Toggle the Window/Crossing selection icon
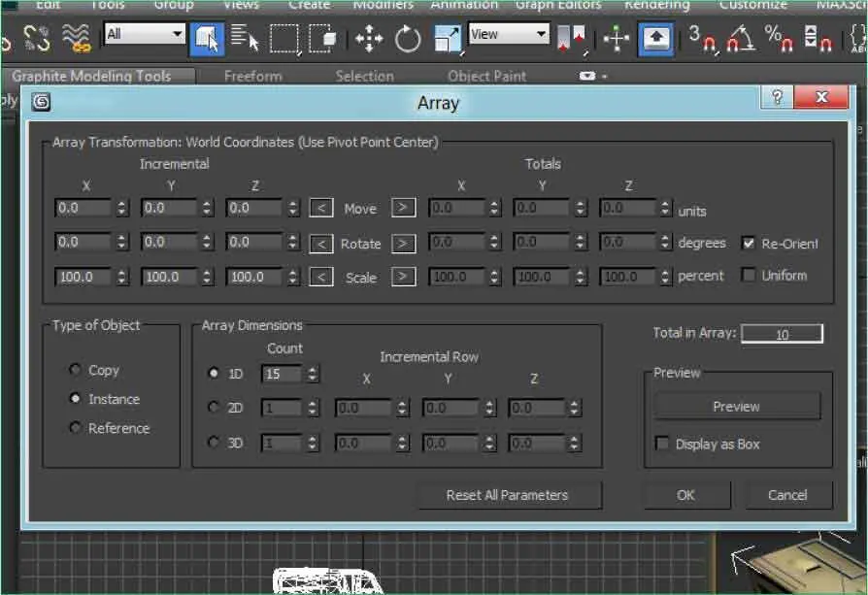 coord(322,39)
